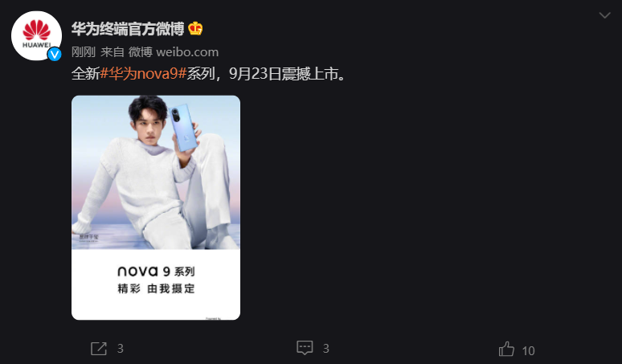Click the 精彩 由我摄定 slogan text
Screen dimensions: 622x364
(156, 288)
